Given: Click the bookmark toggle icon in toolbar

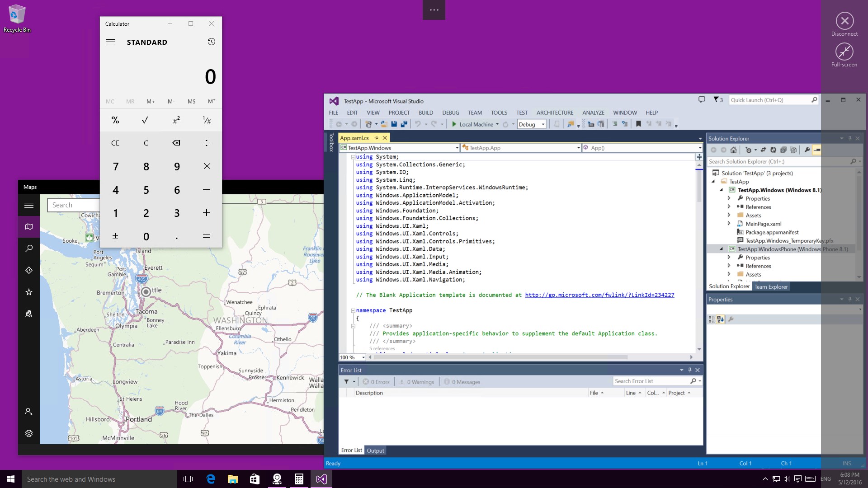Looking at the screenshot, I should click(638, 124).
